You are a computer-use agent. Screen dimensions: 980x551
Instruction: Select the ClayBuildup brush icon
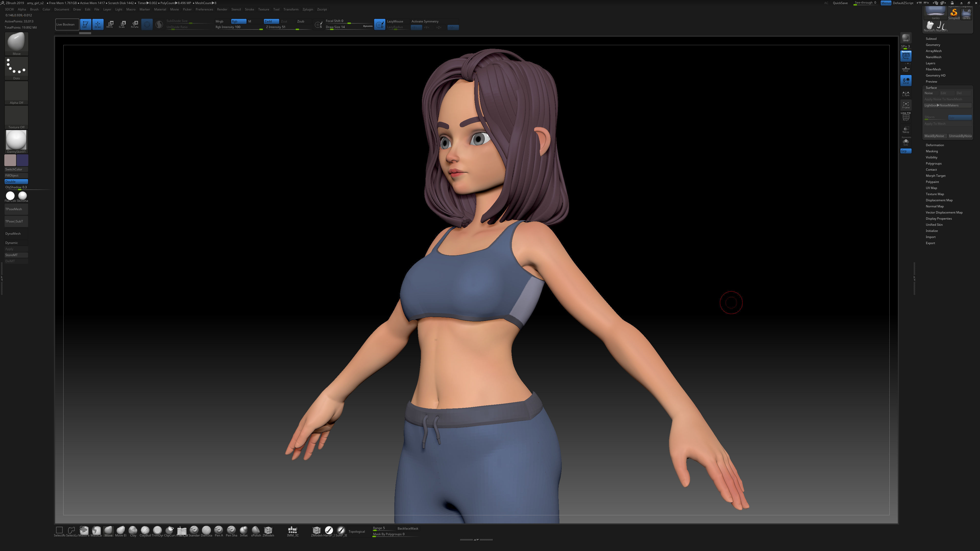(x=145, y=531)
